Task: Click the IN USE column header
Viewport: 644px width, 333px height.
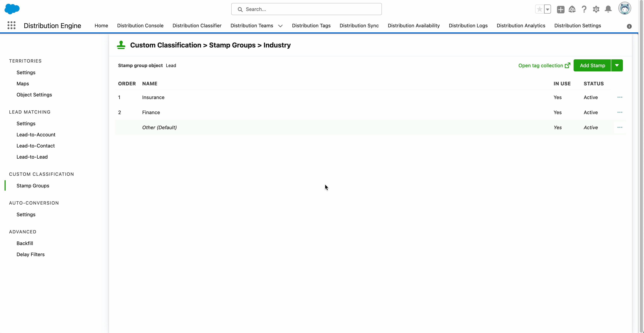Action: (x=562, y=83)
